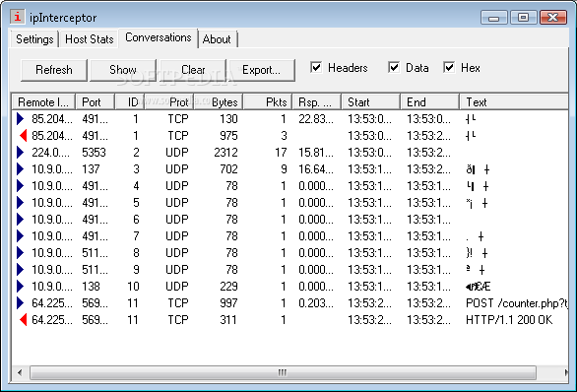Click the Clear button

click(193, 70)
